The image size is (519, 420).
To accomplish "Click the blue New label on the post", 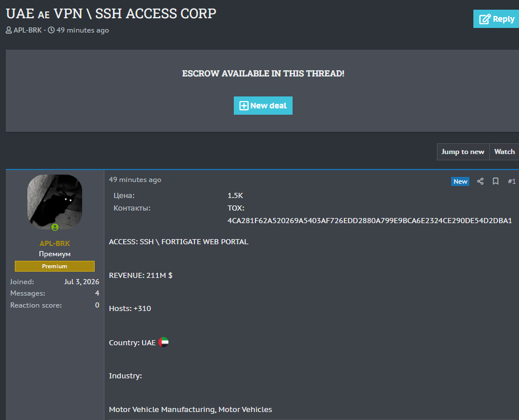I will (x=460, y=181).
